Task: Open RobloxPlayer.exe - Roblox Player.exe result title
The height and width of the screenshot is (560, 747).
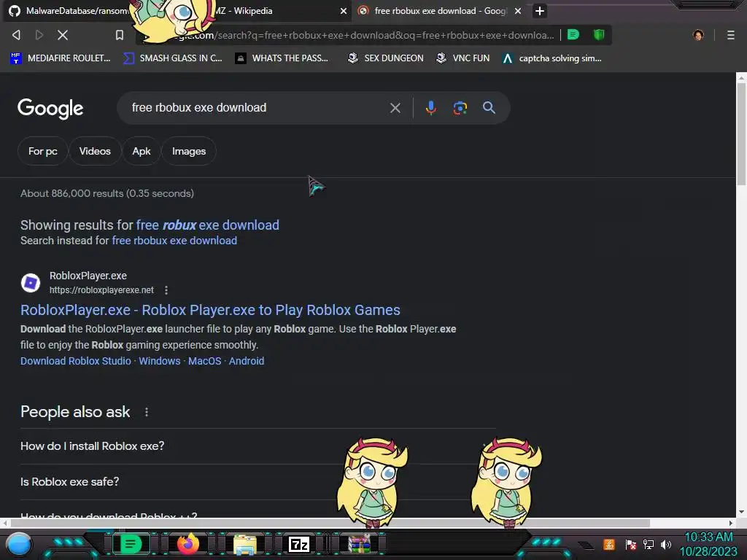Action: [x=210, y=310]
